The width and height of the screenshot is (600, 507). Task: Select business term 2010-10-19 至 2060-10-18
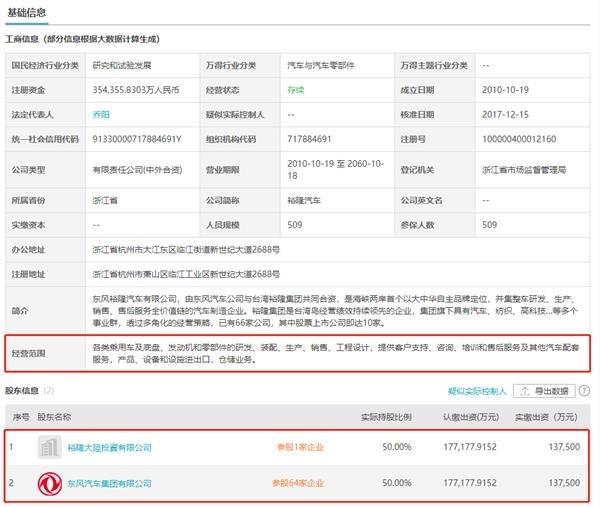pyautogui.click(x=335, y=170)
